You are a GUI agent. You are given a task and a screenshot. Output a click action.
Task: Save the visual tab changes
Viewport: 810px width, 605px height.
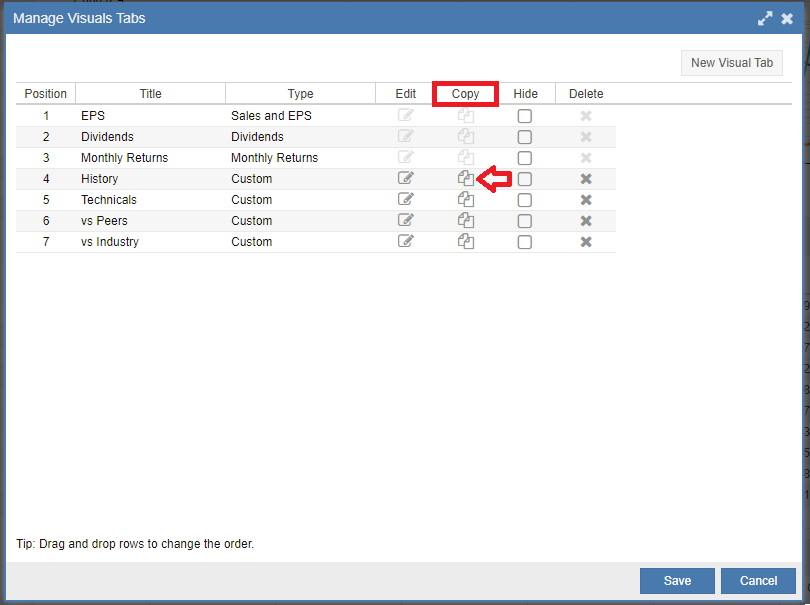(677, 581)
